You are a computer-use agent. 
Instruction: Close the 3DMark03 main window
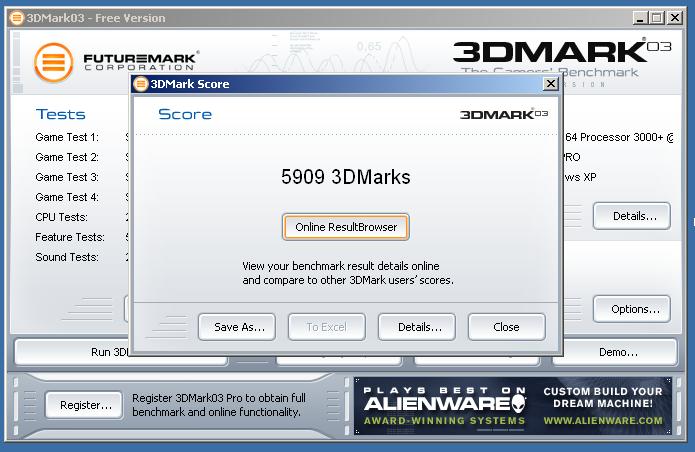675,18
